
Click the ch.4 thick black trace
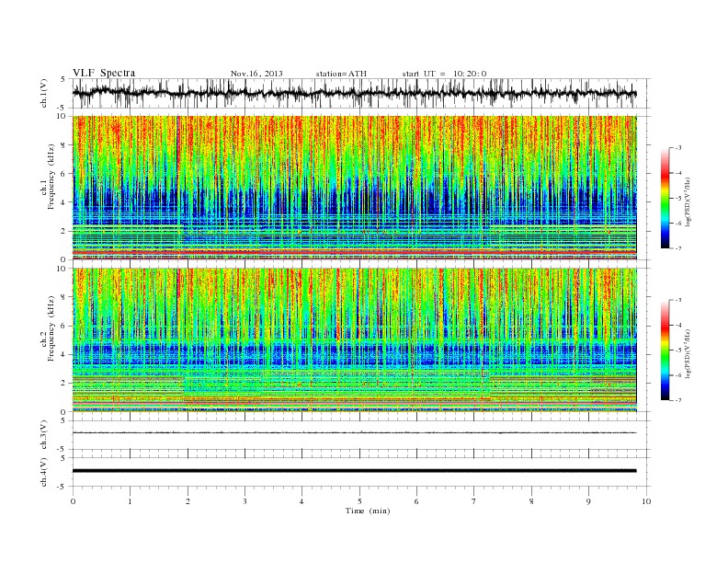[354, 471]
